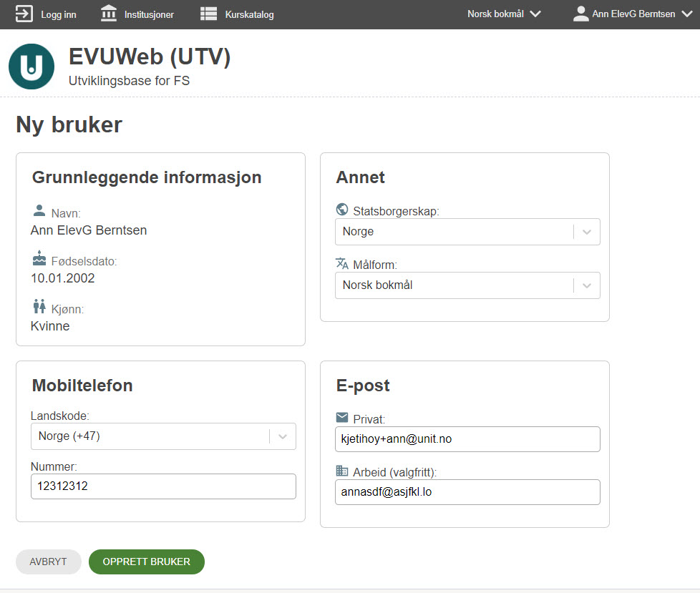Click the office building icon beside Arbeid
The width and height of the screenshot is (700, 593).
coord(342,471)
